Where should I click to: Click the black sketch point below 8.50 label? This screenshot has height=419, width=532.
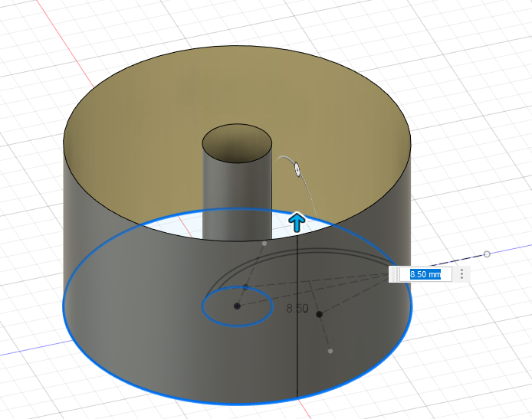tap(319, 314)
